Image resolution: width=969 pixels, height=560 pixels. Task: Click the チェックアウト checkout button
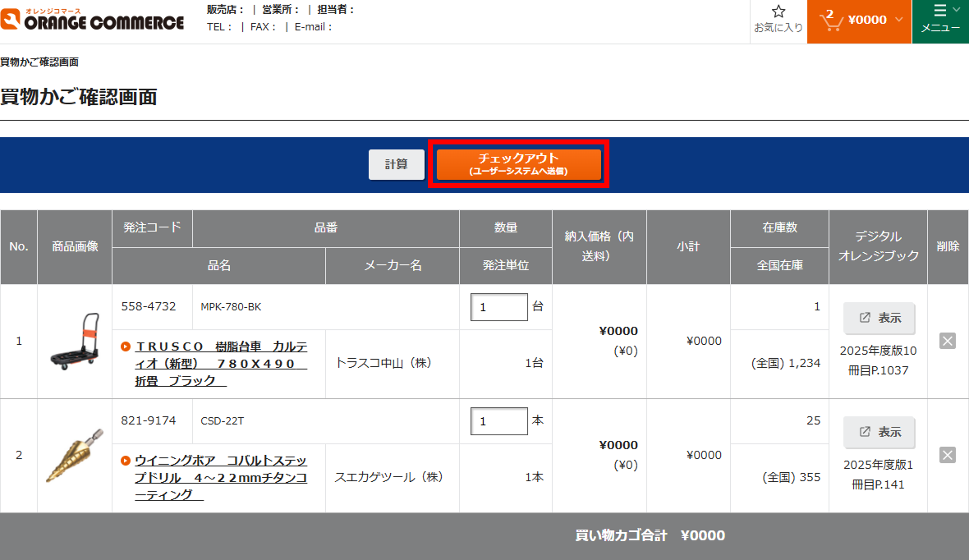(519, 164)
